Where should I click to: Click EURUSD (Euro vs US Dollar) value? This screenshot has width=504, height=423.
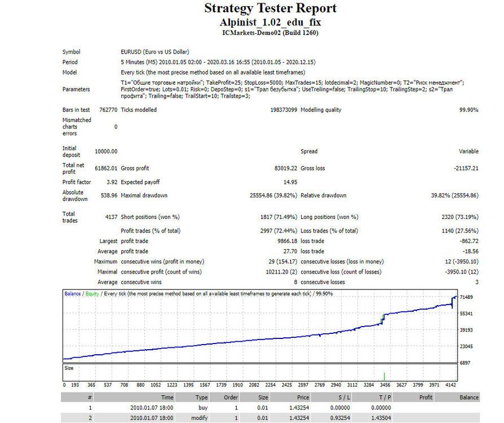point(155,52)
